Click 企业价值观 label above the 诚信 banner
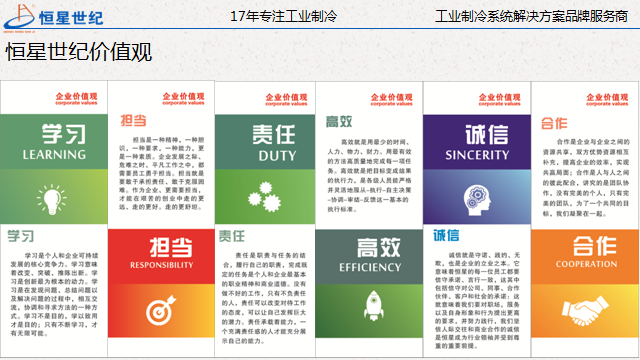The height and width of the screenshot is (360, 640). click(500, 99)
